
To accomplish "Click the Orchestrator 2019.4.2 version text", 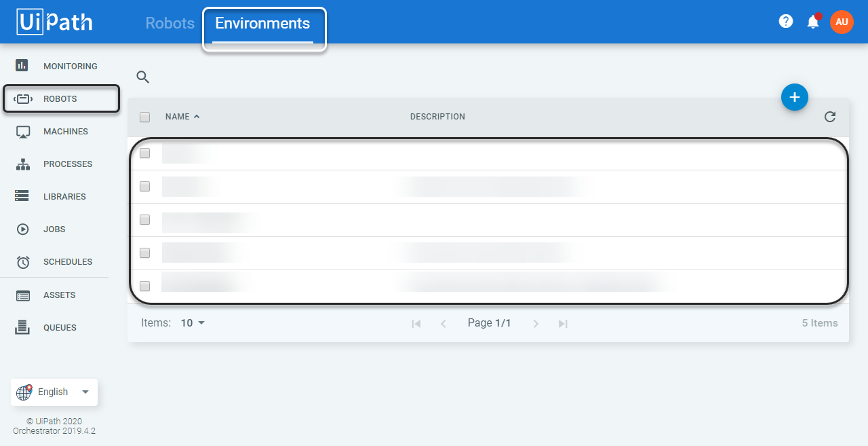I will (54, 430).
